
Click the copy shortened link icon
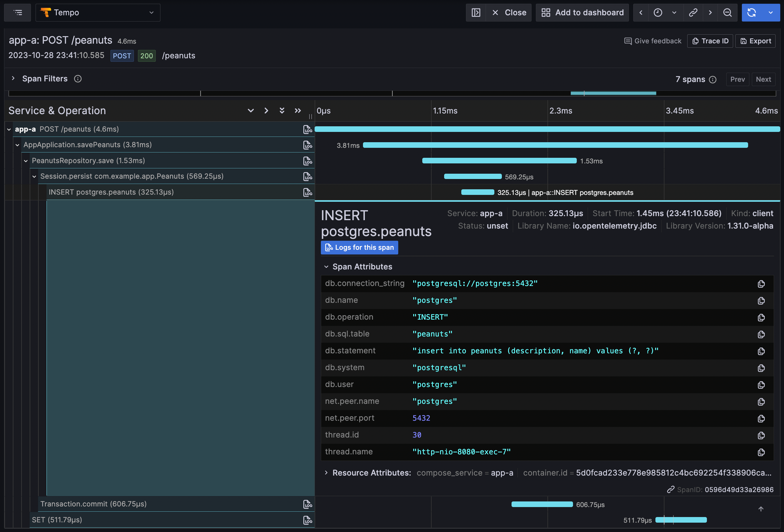pos(693,13)
